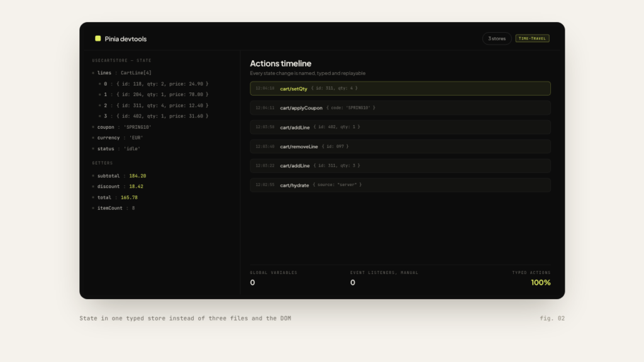Click the { id: 097 } payload

335,146
